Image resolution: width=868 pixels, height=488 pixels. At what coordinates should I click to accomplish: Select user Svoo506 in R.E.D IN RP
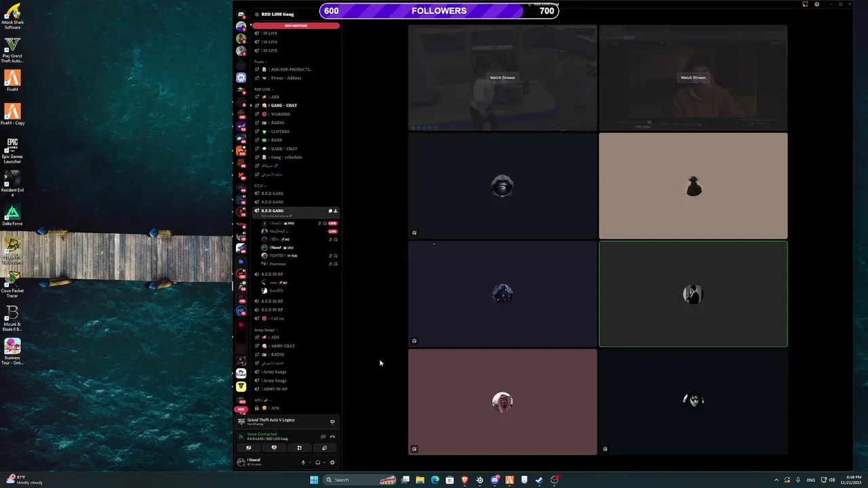point(299,291)
